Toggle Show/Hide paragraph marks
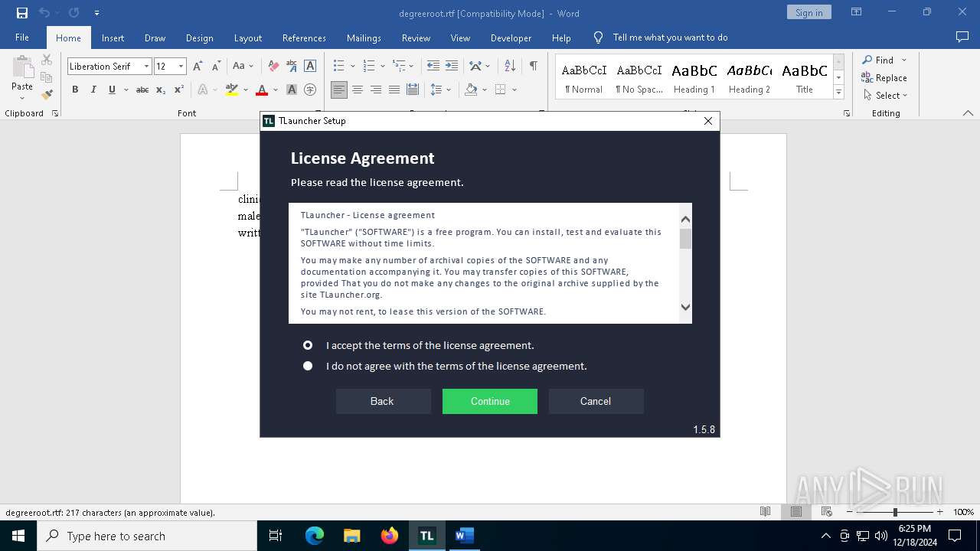This screenshot has height=551, width=980. pos(533,67)
